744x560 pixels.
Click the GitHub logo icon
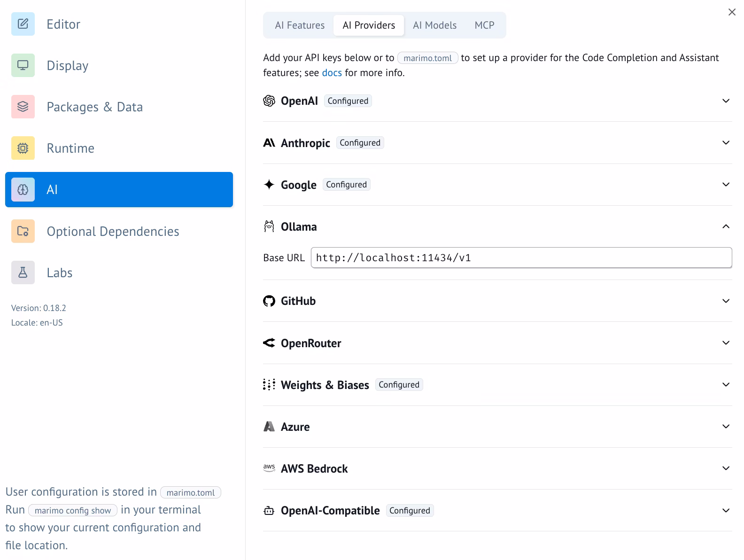(269, 301)
